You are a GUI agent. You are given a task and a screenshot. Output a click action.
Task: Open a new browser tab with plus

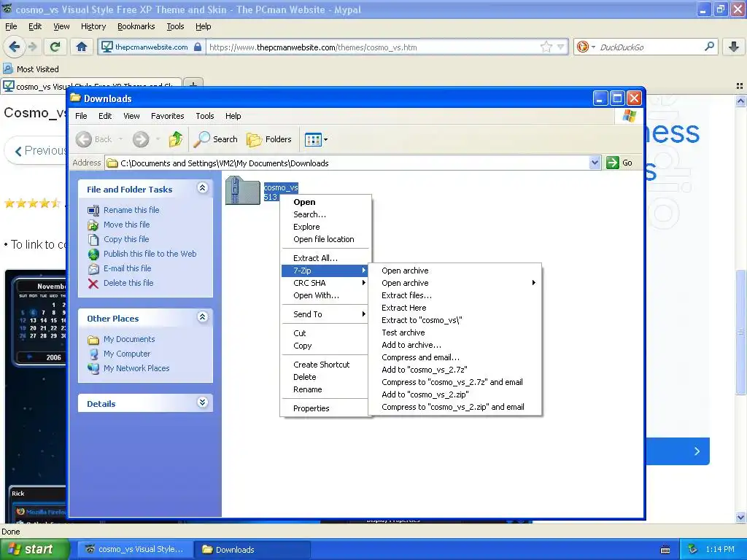coord(193,85)
